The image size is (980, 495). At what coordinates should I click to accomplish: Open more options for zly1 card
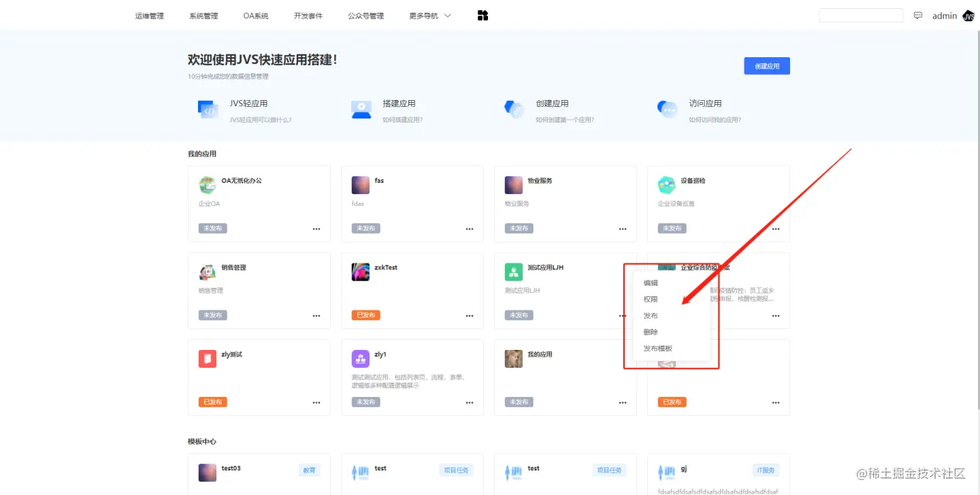click(x=470, y=402)
